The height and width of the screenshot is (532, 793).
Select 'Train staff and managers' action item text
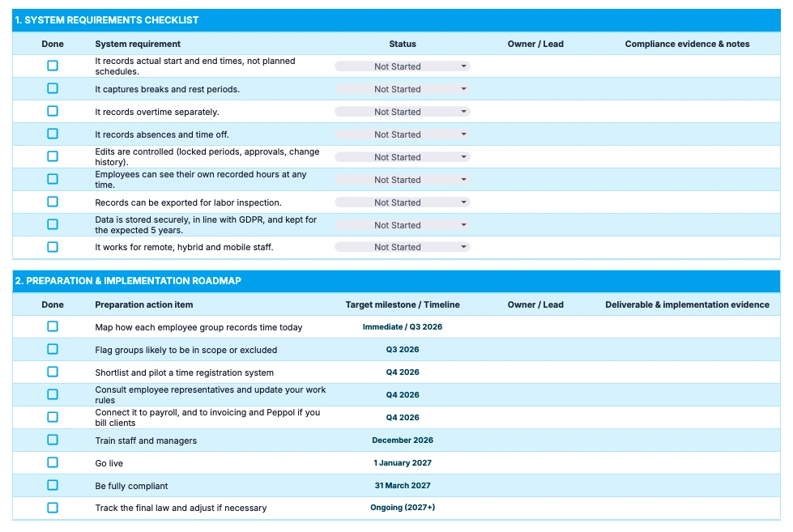(146, 441)
